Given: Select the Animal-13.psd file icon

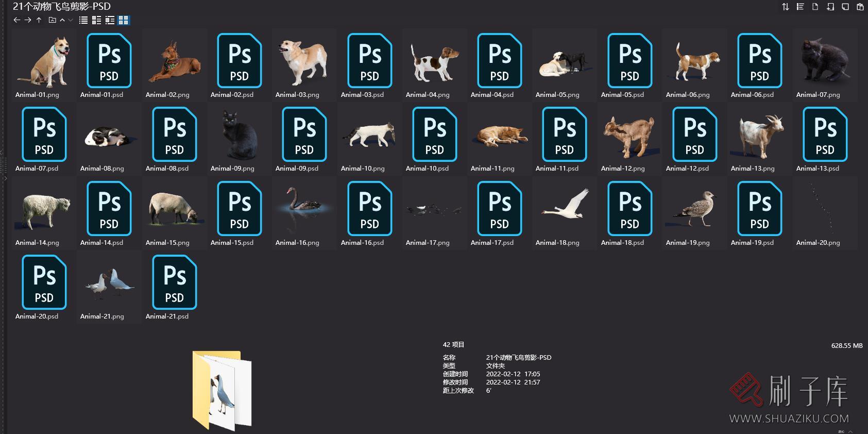Looking at the screenshot, I should [x=825, y=135].
